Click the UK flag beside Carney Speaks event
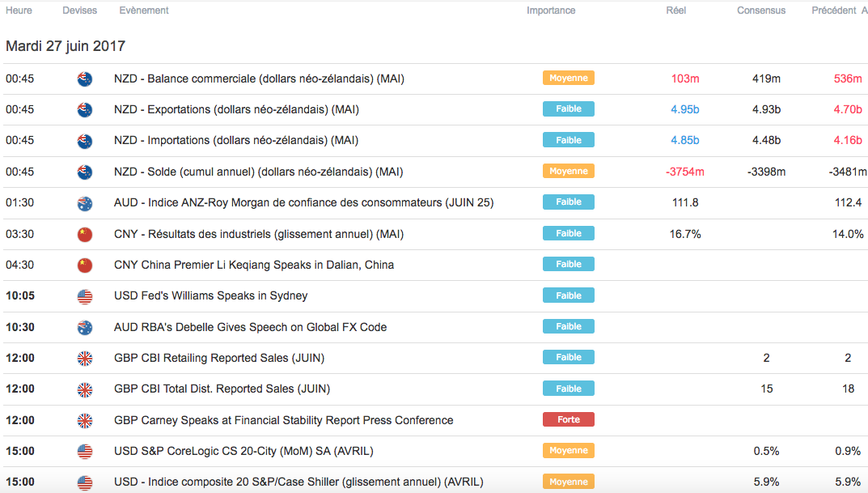Image resolution: width=868 pixels, height=493 pixels. point(84,421)
